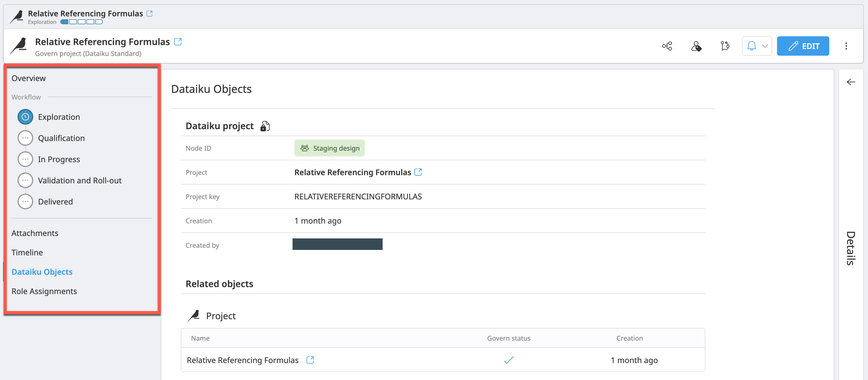Click the '1 month ago' Creation value

pos(317,221)
